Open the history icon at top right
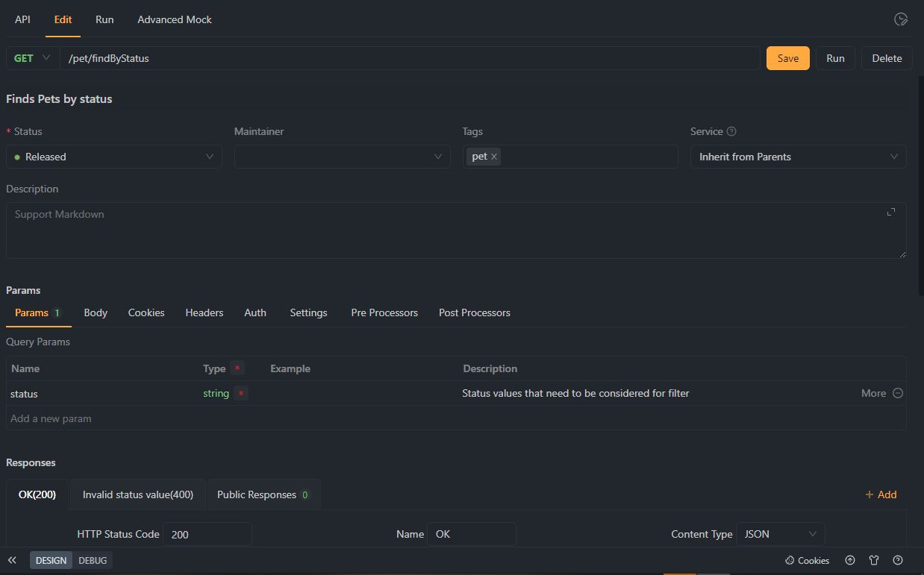924x575 pixels. coord(901,19)
